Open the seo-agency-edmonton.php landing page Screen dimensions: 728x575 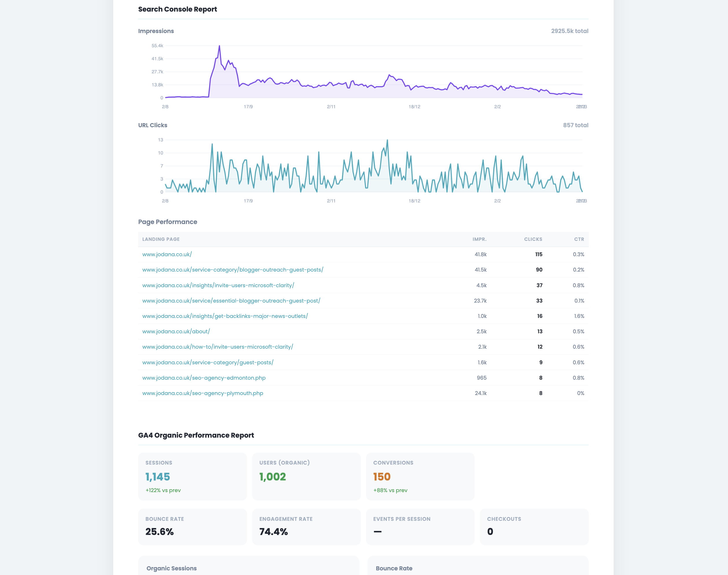[204, 378]
